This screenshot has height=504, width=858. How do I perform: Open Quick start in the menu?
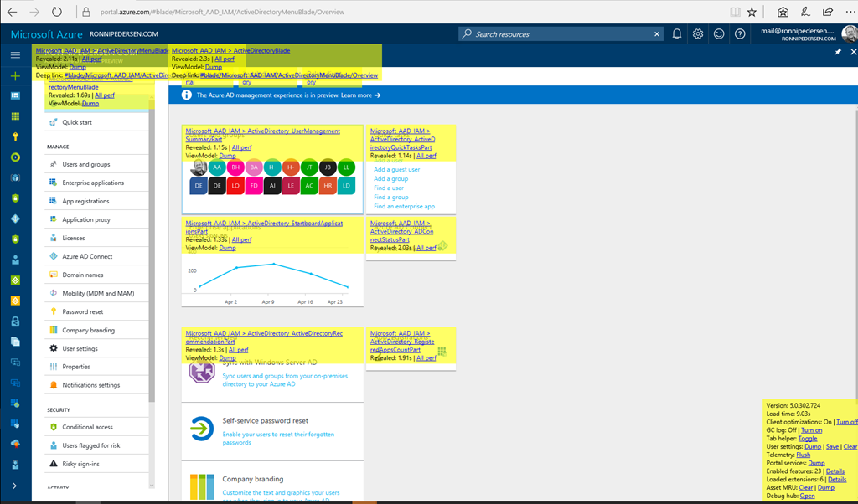point(97,122)
